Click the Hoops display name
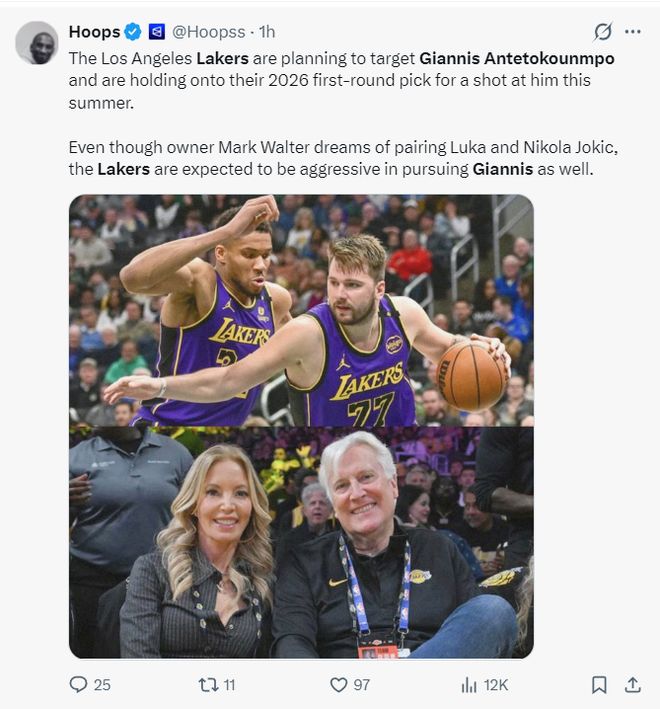Screen dimensions: 660x709 coord(94,32)
